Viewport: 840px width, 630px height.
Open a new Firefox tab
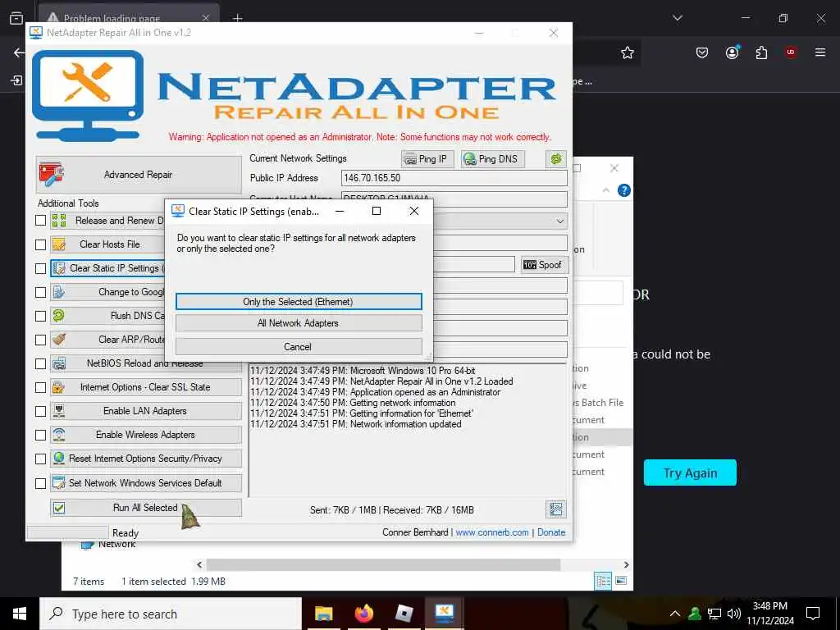(x=237, y=18)
